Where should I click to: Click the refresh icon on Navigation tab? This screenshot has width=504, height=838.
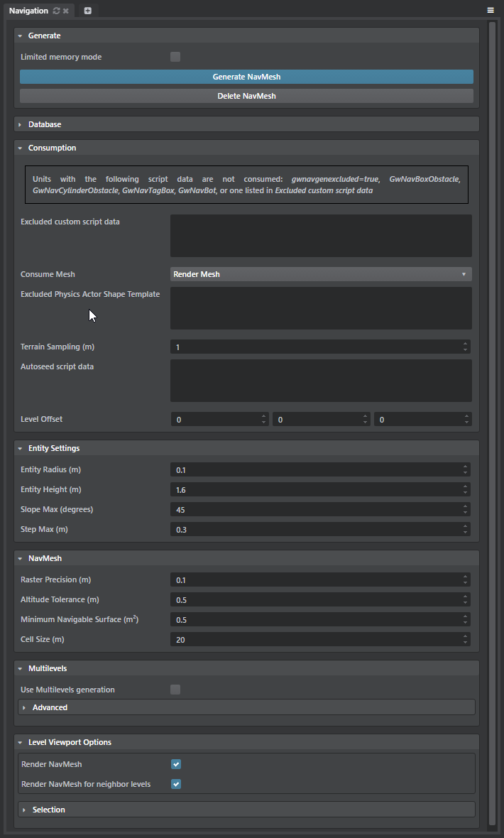57,11
